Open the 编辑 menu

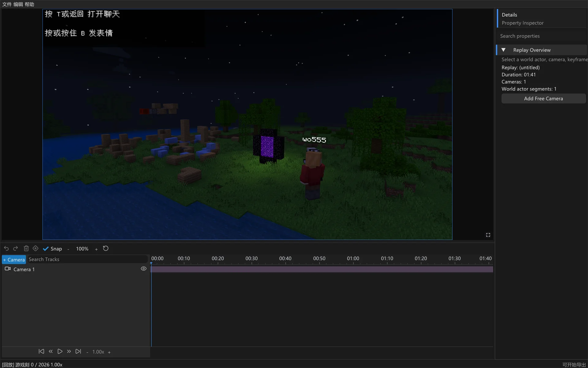18,4
